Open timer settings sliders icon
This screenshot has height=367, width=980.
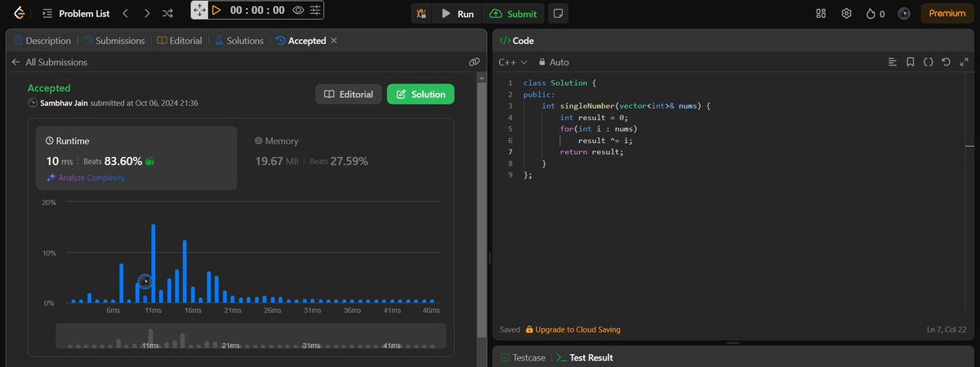point(315,11)
